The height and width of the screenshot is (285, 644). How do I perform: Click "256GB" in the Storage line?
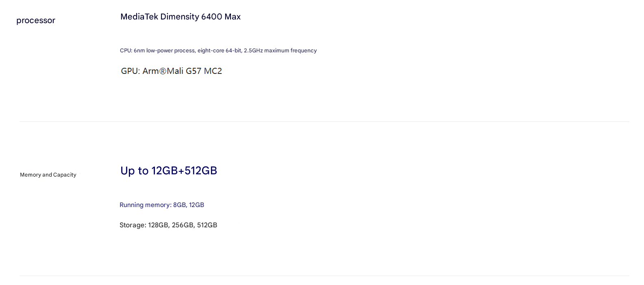tap(182, 225)
